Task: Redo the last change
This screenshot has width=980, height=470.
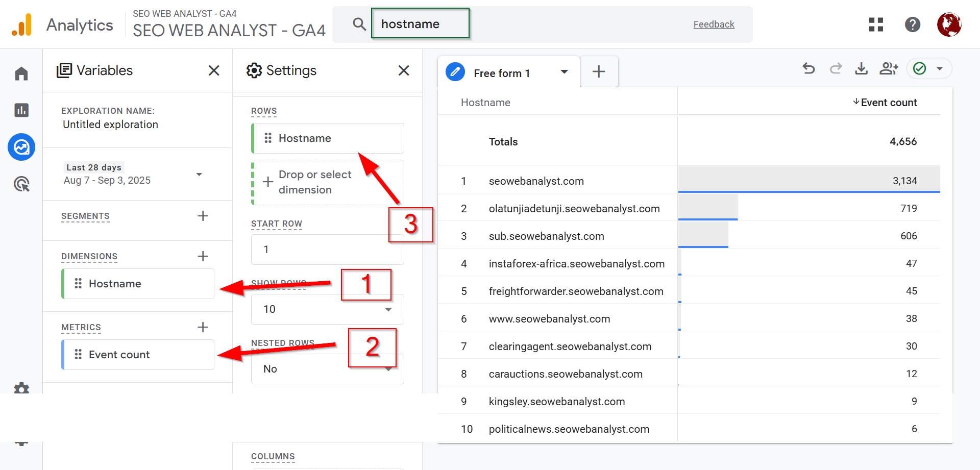Action: tap(836, 68)
